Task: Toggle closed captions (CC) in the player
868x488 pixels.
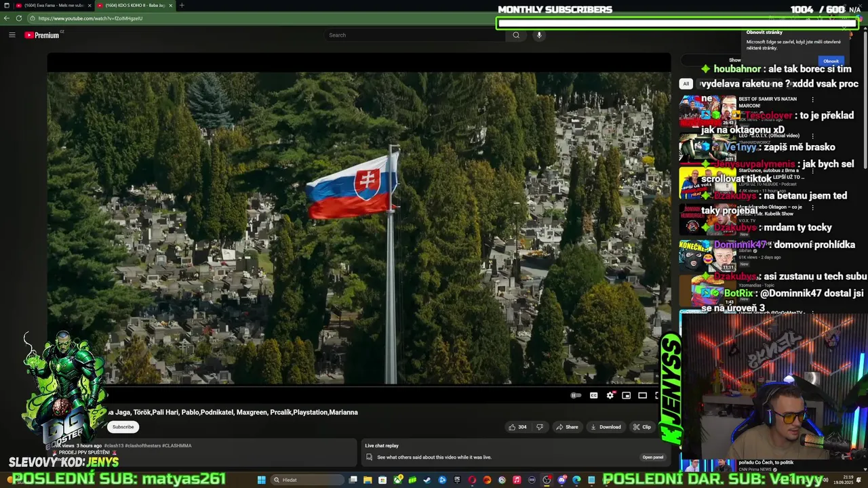Action: tap(593, 395)
